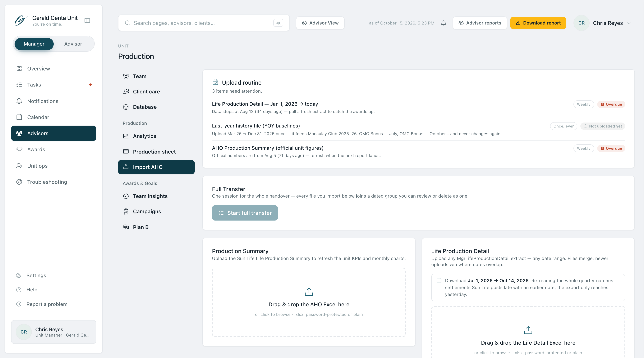Click the Upload routine calendar icon
Image resolution: width=644 pixels, height=358 pixels.
click(215, 82)
